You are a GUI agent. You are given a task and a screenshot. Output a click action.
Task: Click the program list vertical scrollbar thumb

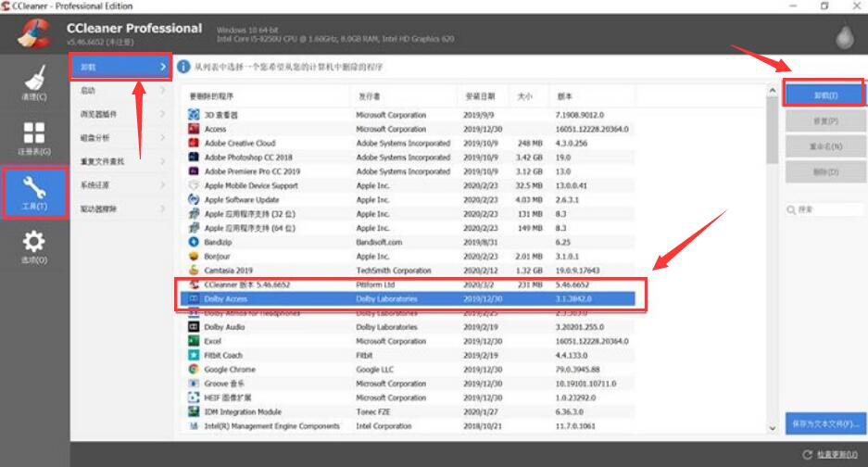(773, 130)
